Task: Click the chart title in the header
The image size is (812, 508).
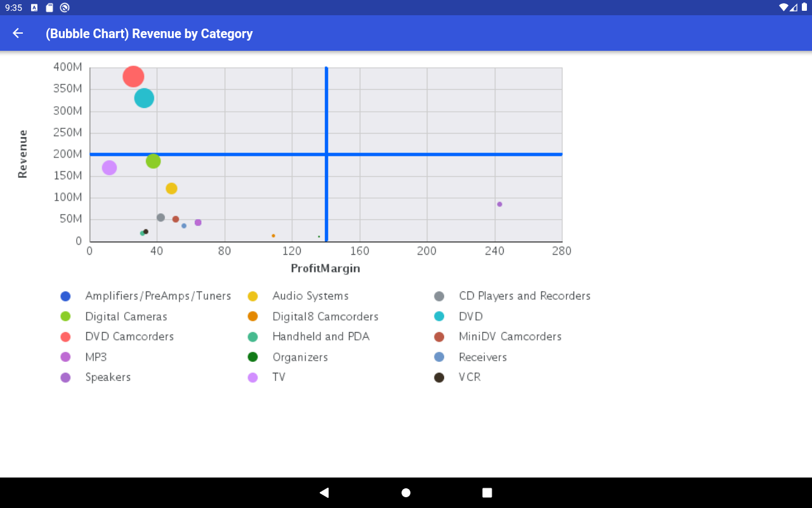Action: click(149, 34)
